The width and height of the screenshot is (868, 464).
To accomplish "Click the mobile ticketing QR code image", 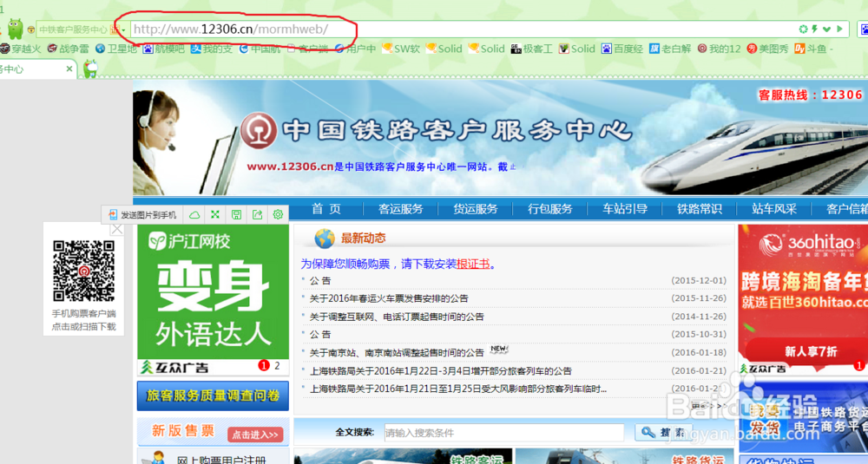I will [83, 271].
